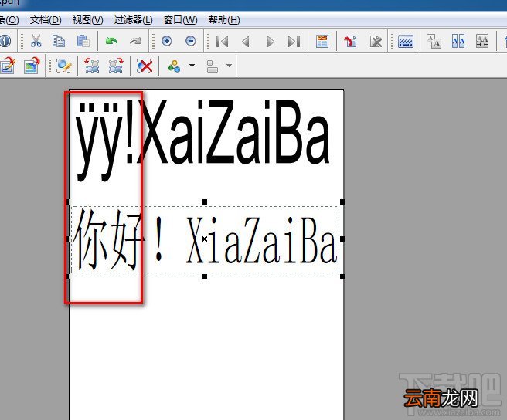Screen dimensions: 507x420
Task: Click the bottom-center resize handle of selection
Action: 204,277
